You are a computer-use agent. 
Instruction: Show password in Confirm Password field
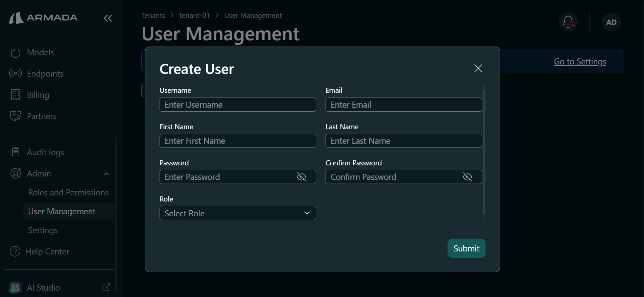pyautogui.click(x=467, y=177)
